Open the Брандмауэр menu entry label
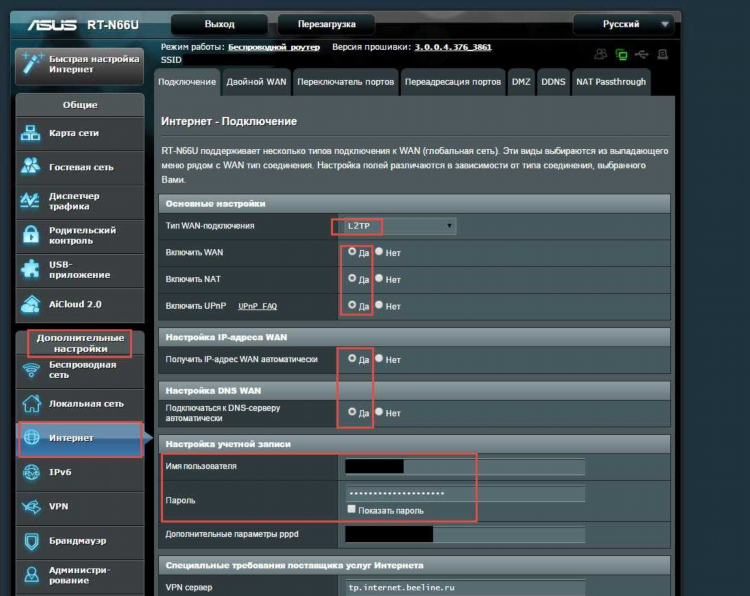 coord(77,541)
